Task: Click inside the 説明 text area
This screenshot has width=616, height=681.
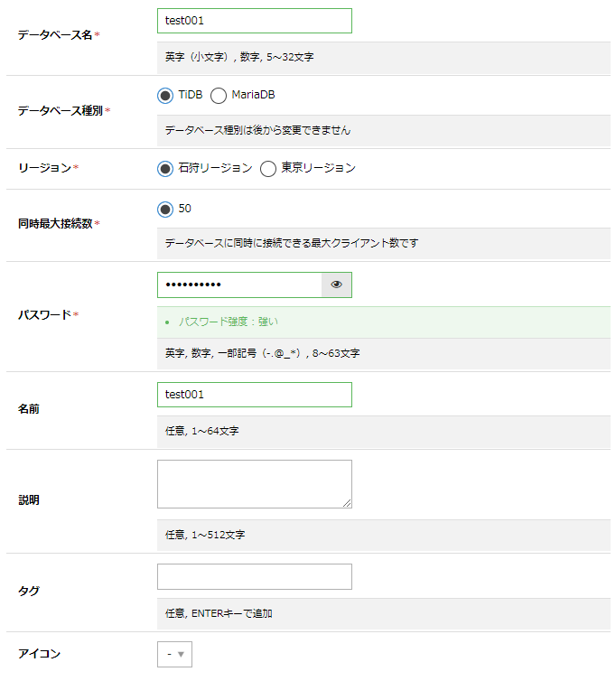Action: [254, 483]
